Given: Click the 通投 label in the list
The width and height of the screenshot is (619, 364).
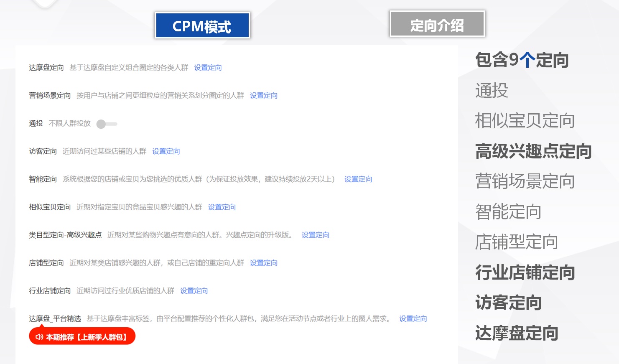Looking at the screenshot, I should 36,124.
